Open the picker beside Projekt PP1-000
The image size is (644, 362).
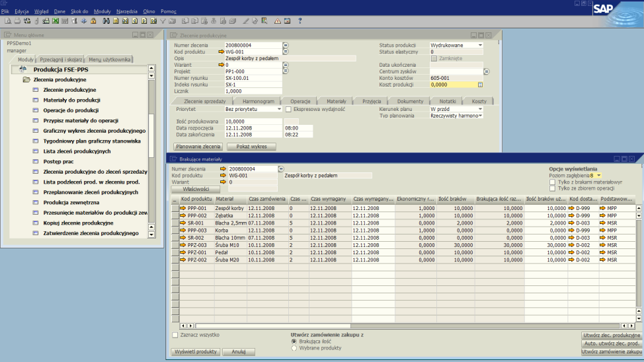[286, 71]
